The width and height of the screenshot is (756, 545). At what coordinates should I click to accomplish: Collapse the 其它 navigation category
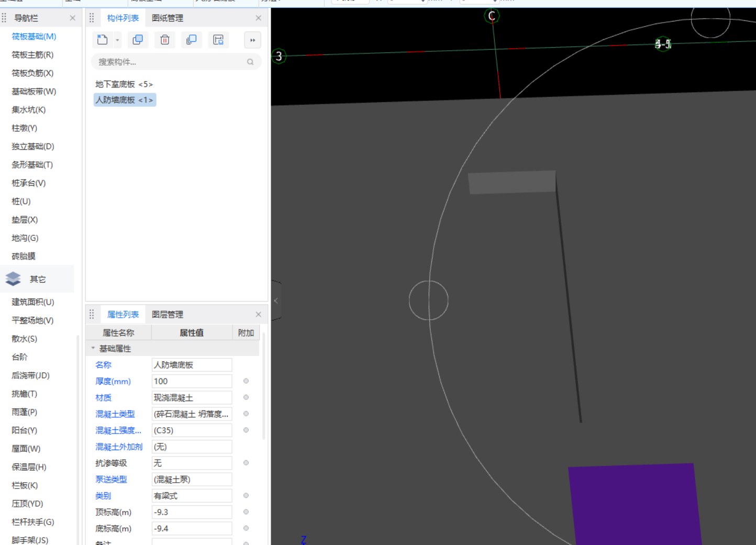coord(37,279)
